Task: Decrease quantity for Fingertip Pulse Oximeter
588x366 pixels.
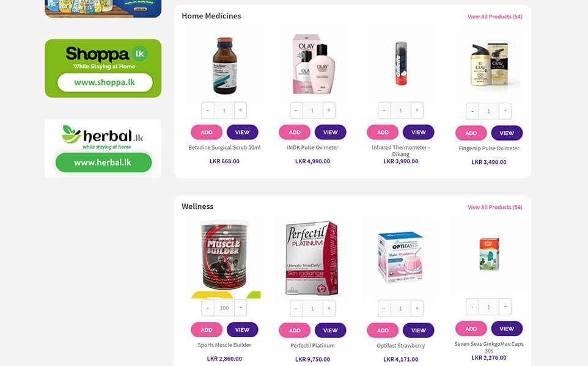Action: 472,111
